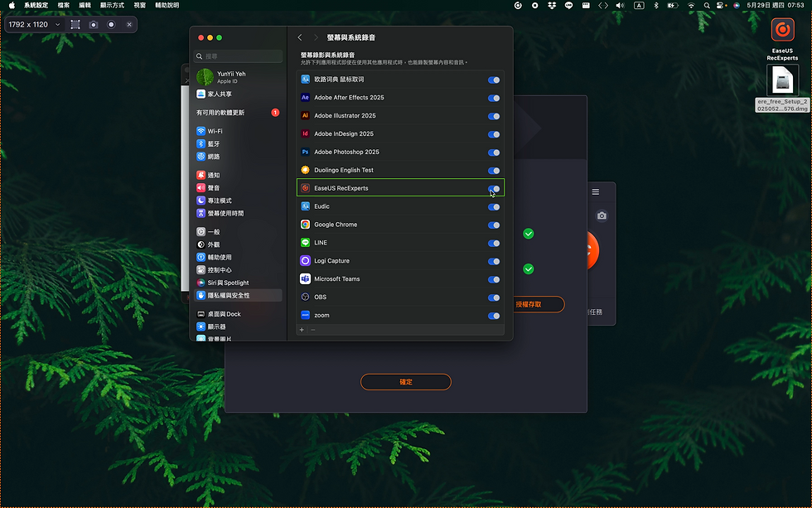Open available software update (有可用的軟體更新)

click(x=239, y=113)
